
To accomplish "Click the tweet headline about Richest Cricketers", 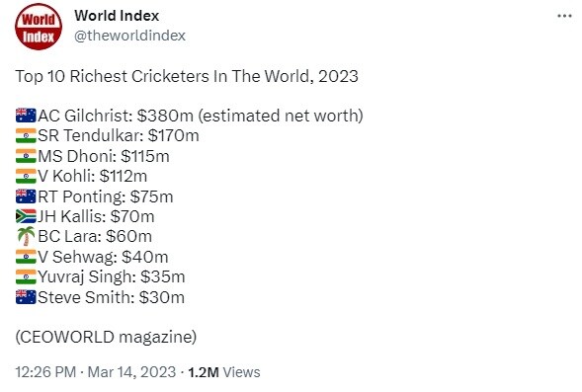I will click(187, 76).
